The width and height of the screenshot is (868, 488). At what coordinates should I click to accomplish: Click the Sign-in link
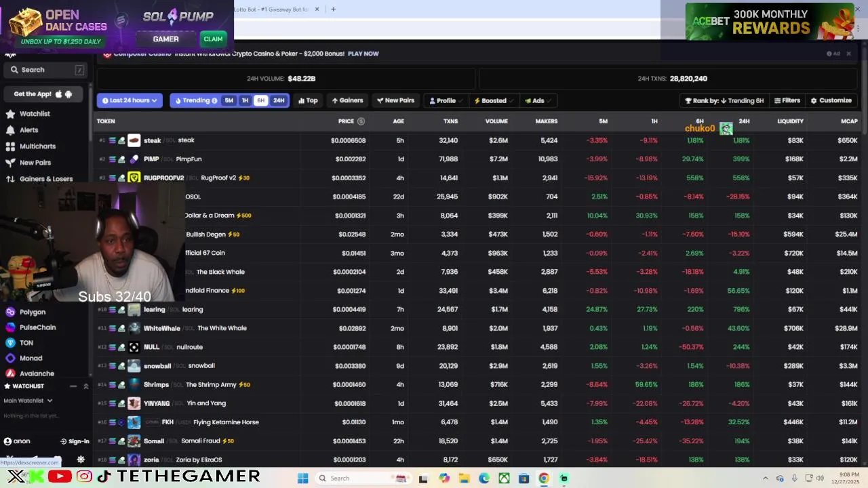pyautogui.click(x=75, y=441)
